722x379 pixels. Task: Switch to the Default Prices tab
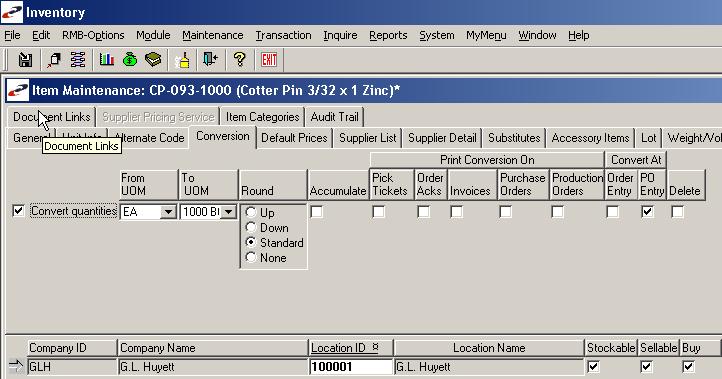(x=294, y=138)
